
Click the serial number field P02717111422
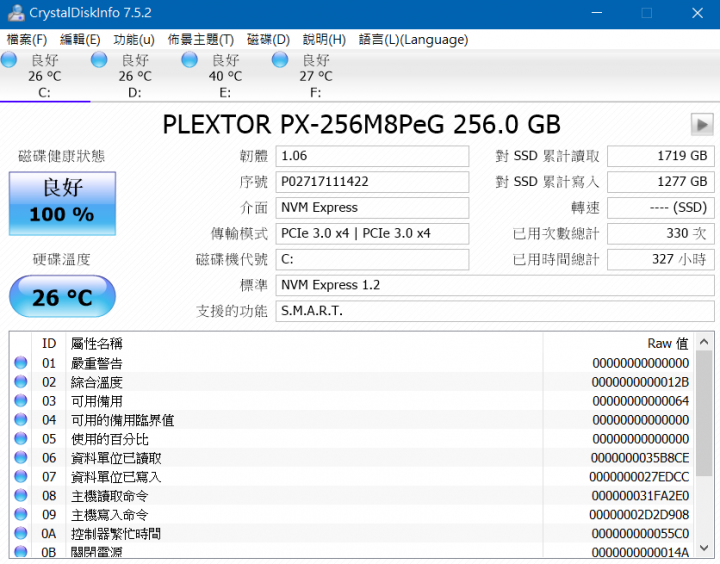point(372,182)
